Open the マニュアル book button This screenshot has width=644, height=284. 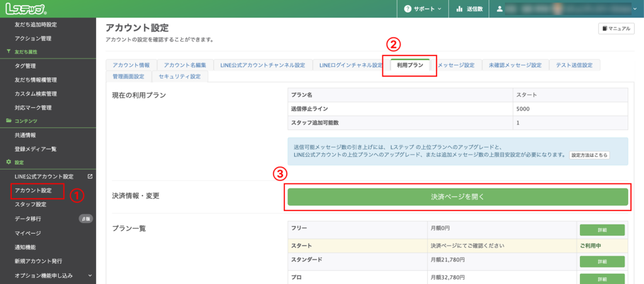coord(616,28)
